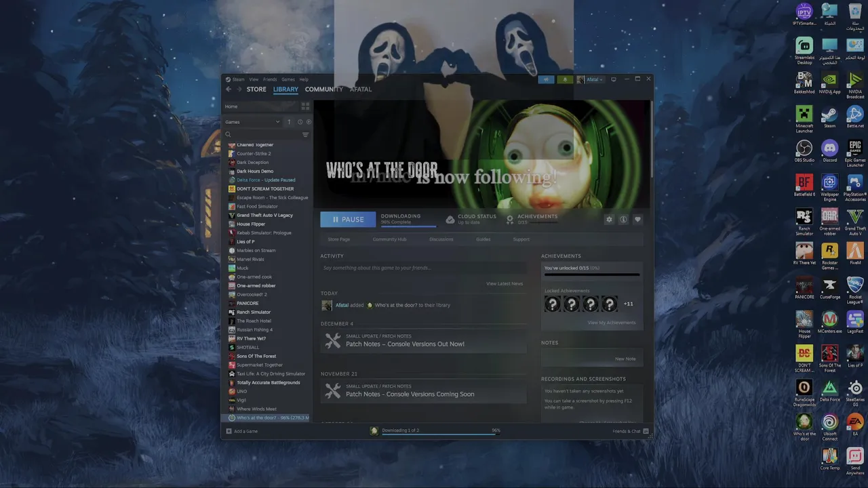The image size is (868, 488).
Task: Open advanced library filter options icon
Action: coord(305,134)
